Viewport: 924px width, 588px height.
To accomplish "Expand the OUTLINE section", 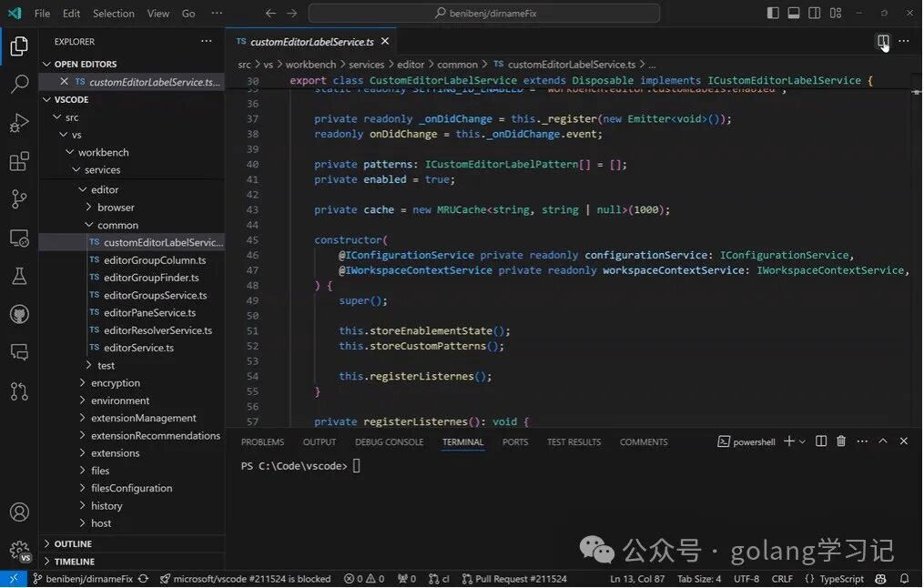I will point(73,544).
